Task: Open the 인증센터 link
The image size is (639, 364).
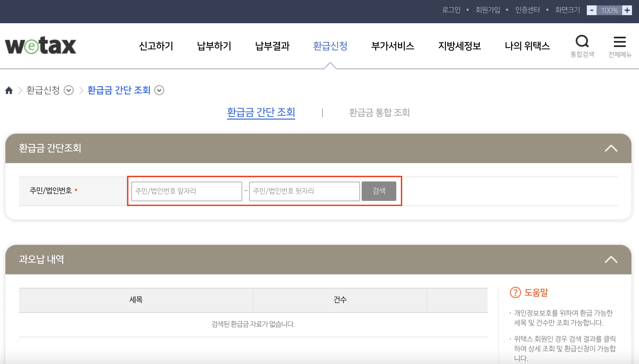Action: [x=527, y=10]
